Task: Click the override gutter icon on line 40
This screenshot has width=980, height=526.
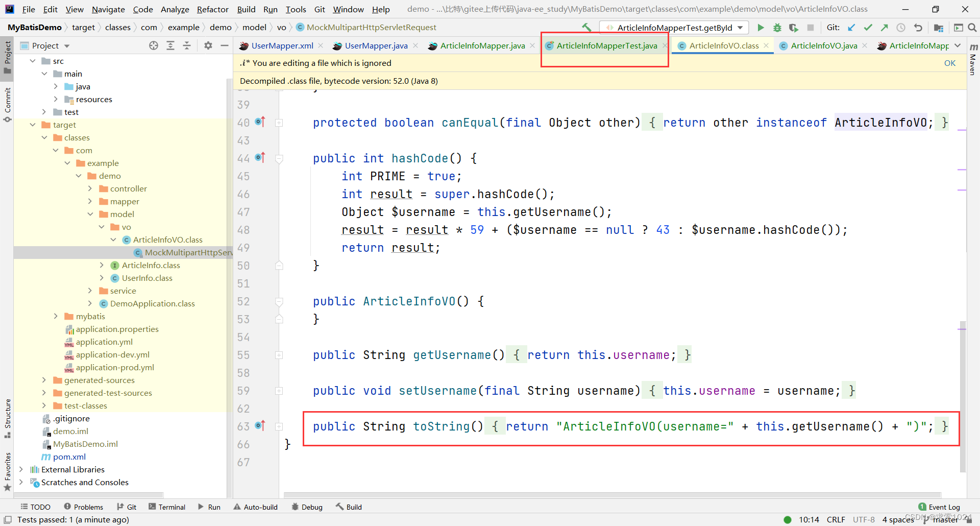Action: (260, 122)
